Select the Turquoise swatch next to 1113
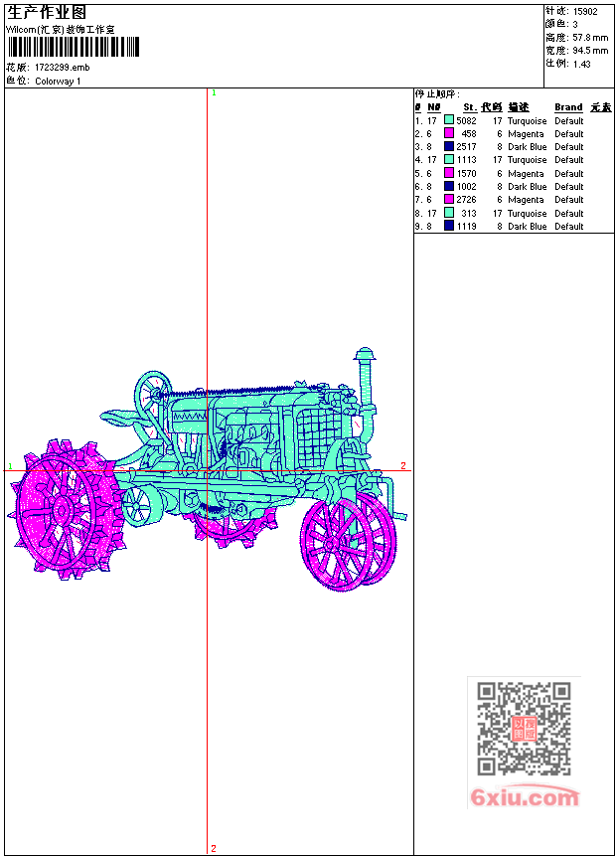The height and width of the screenshot is (856, 616). pos(449,159)
